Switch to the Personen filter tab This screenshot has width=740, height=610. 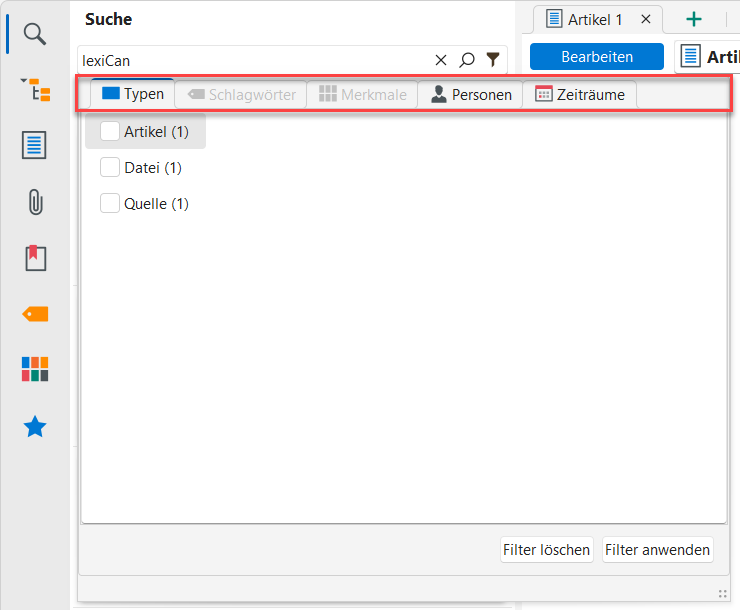(x=470, y=95)
